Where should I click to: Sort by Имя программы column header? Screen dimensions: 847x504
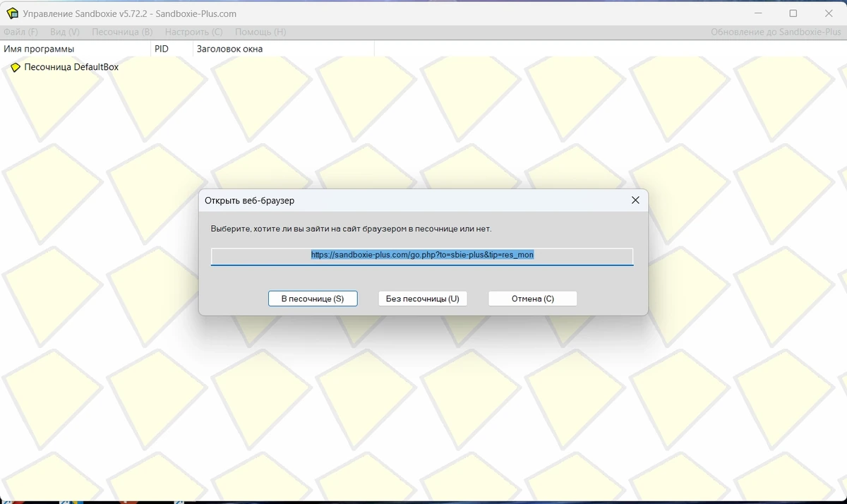pos(75,49)
